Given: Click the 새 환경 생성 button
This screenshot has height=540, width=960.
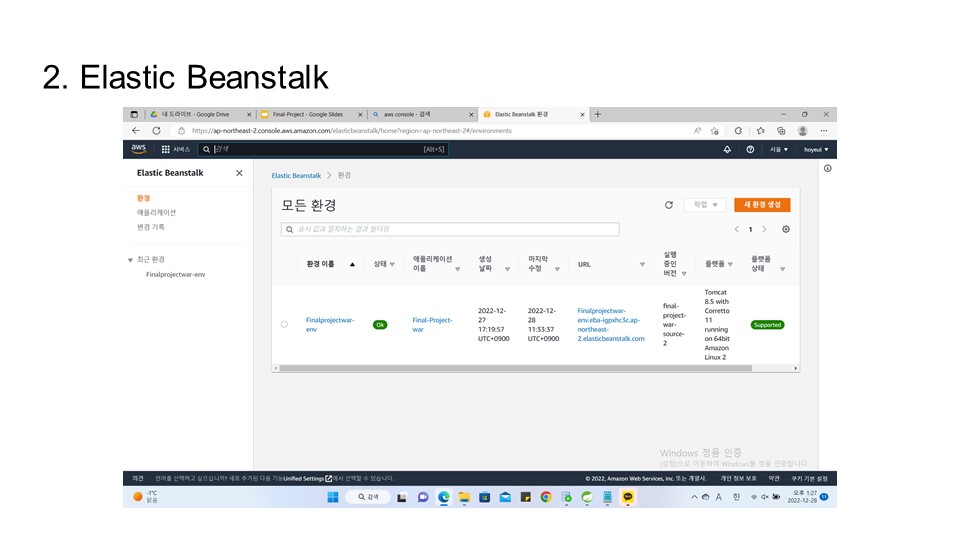Looking at the screenshot, I should click(x=762, y=204).
